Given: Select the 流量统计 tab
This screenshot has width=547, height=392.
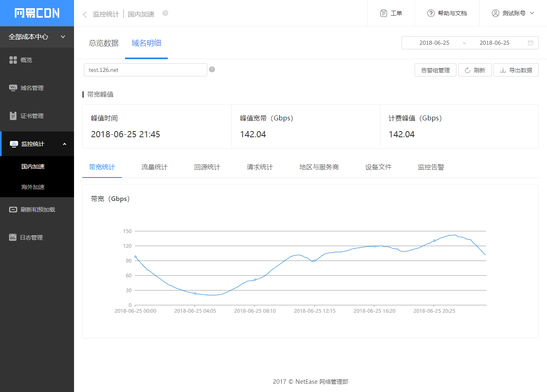Looking at the screenshot, I should [155, 167].
